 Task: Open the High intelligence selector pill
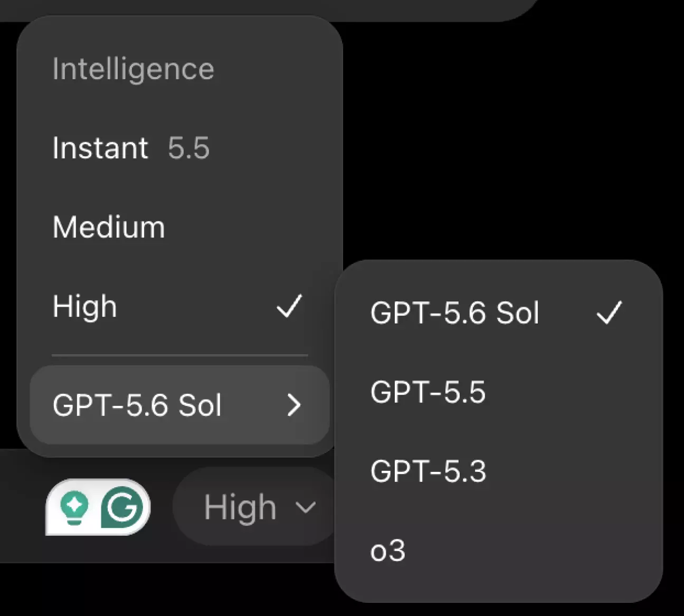point(255,507)
